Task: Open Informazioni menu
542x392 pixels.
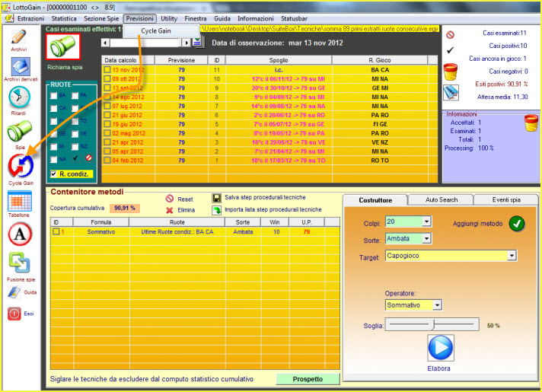Action: [256, 19]
